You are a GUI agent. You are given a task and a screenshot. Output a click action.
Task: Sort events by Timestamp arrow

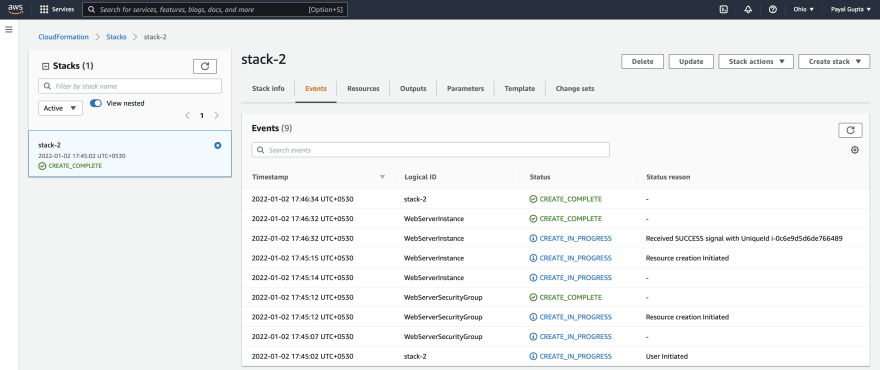(x=383, y=177)
